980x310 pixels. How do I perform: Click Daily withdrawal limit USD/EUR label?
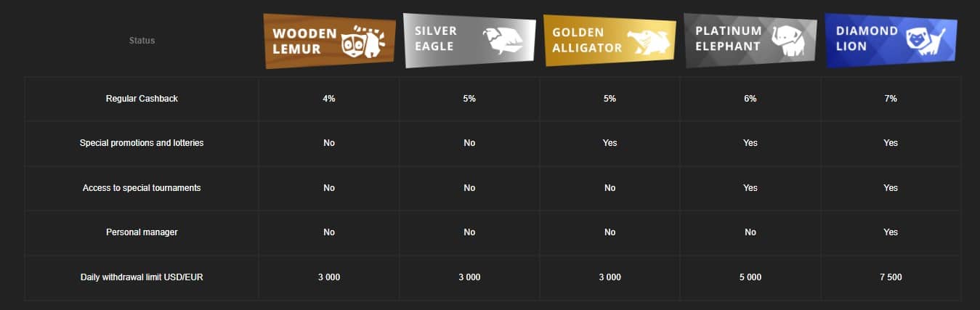(142, 277)
